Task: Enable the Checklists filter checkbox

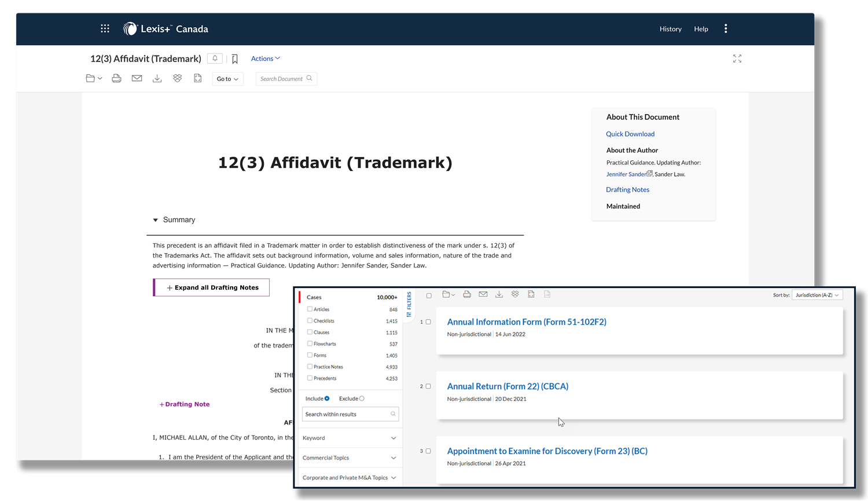Action: 310,320
